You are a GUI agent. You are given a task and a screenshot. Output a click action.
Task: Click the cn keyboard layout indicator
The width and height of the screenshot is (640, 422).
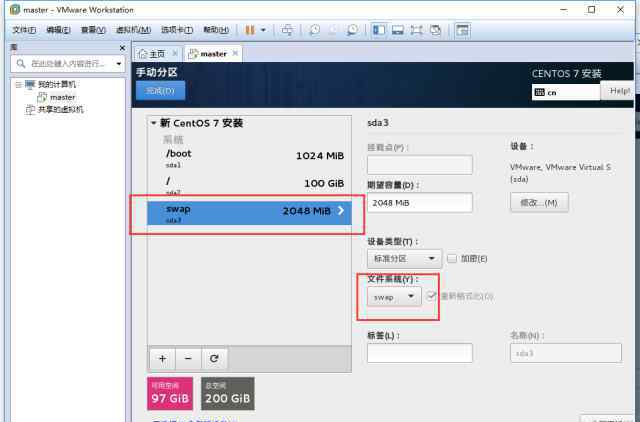point(566,92)
